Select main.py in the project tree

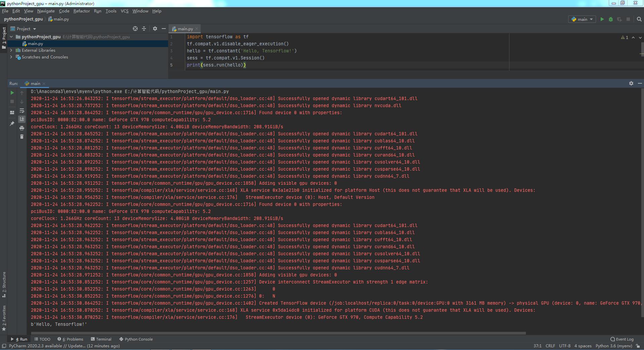[35, 44]
